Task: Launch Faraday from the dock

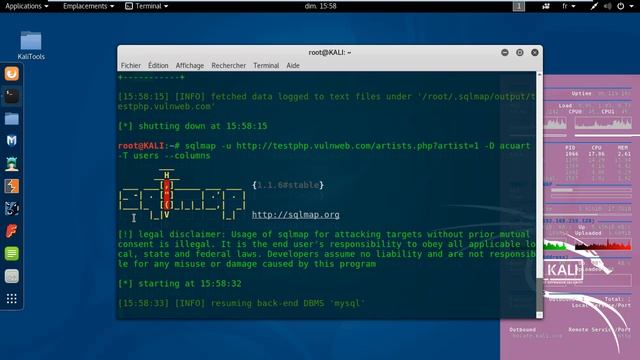Action: tap(11, 231)
